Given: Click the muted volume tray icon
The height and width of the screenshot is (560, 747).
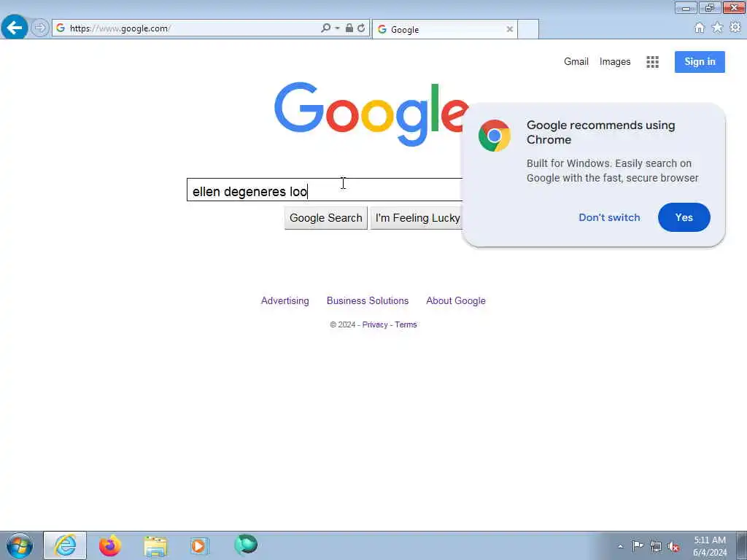Looking at the screenshot, I should click(x=673, y=546).
